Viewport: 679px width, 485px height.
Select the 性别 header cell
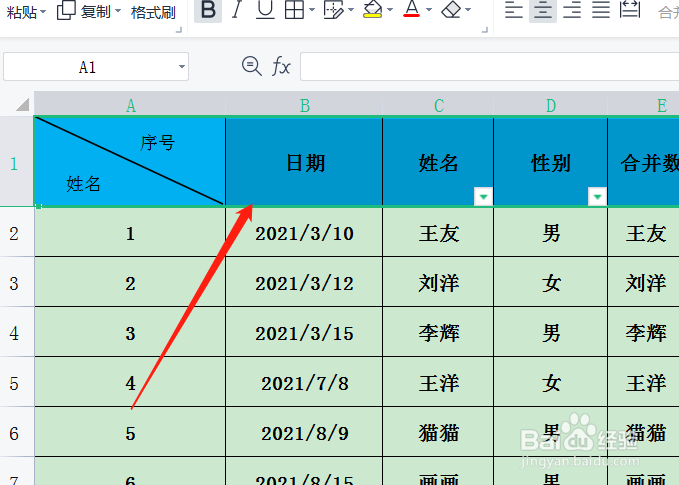550,162
